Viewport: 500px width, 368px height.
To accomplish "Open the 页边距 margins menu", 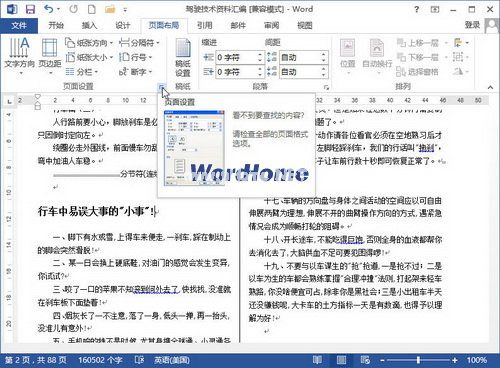I will [x=49, y=56].
